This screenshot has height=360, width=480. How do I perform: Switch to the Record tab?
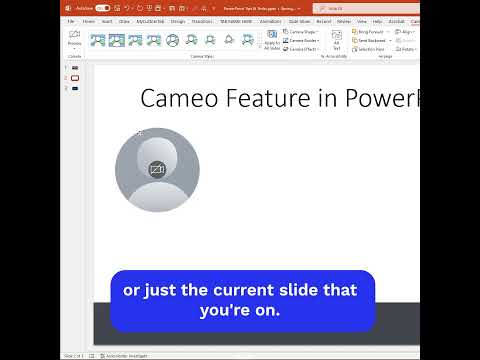coord(324,21)
